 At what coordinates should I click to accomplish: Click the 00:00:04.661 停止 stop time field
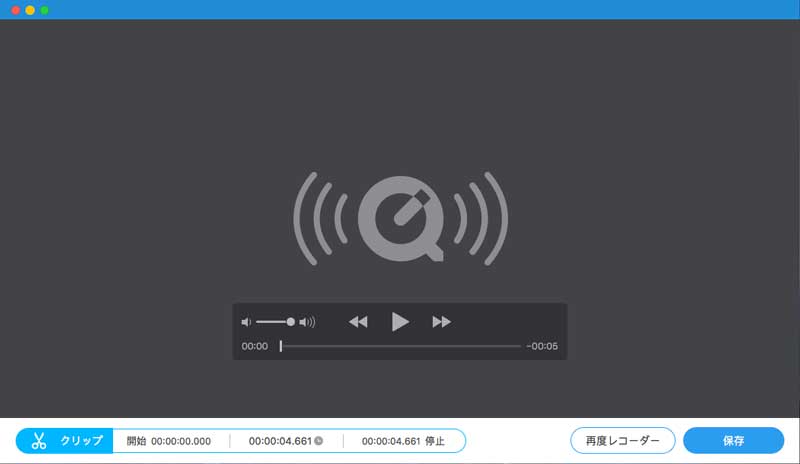(x=403, y=441)
